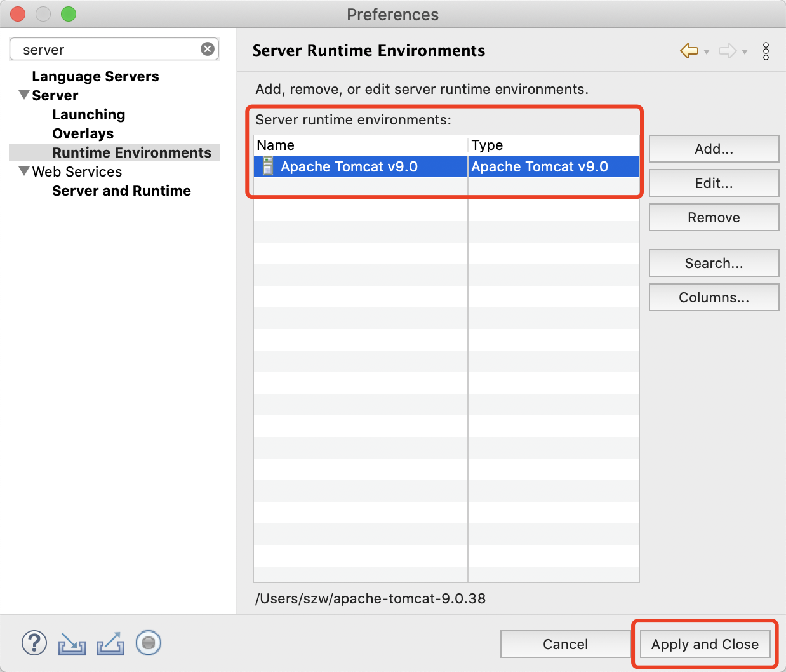Clear the server filter text

[208, 49]
